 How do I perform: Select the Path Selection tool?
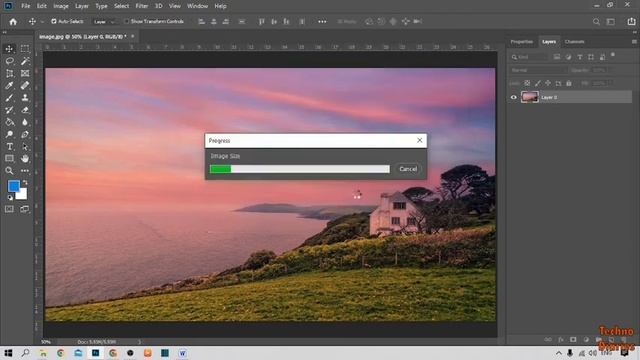[x=25, y=147]
